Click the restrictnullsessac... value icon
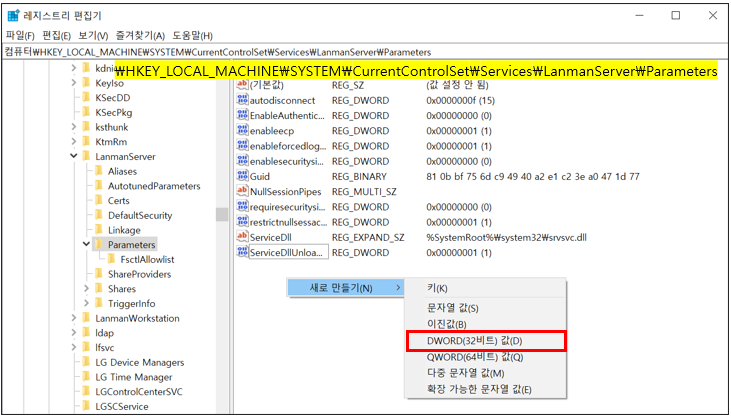Image resolution: width=731 pixels, height=418 pixels. pyautogui.click(x=242, y=222)
